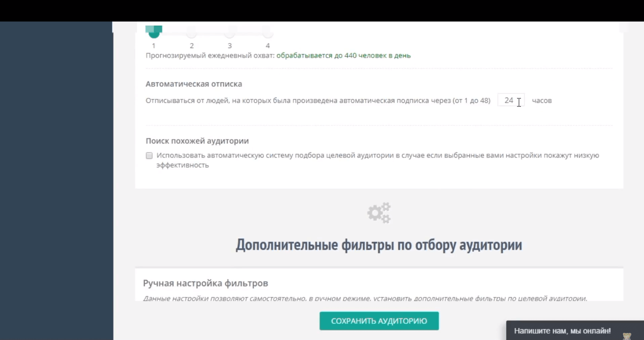The height and width of the screenshot is (340, 644).
Task: Click the 'Автоматическая отписка' section heading
Action: coord(194,84)
